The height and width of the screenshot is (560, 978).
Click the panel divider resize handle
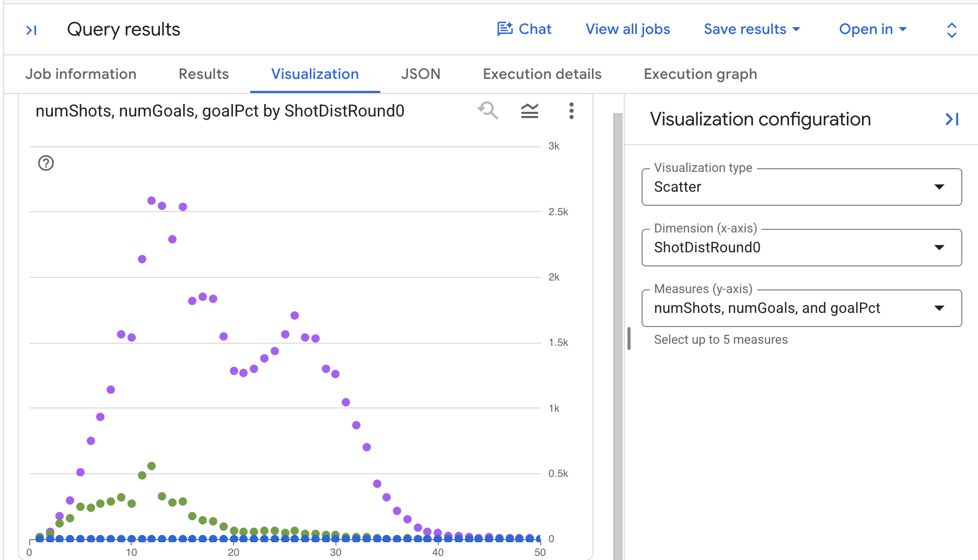tap(629, 339)
